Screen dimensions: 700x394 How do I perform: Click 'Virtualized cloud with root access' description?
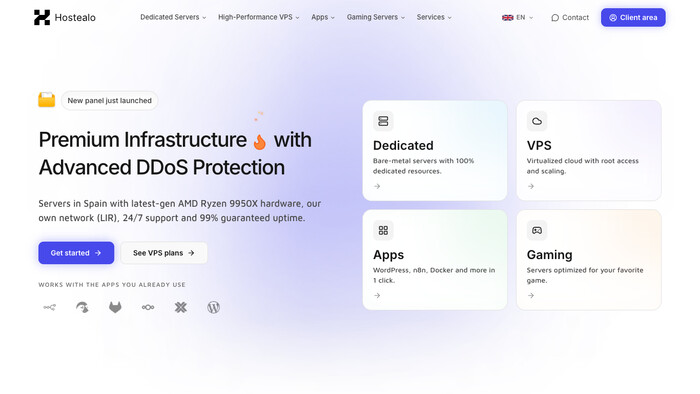[583, 166]
